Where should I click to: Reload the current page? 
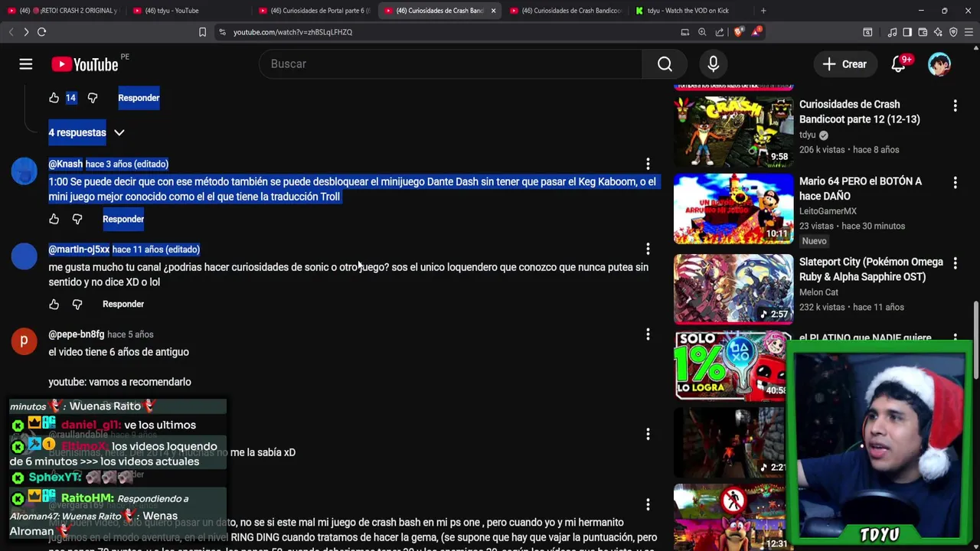[42, 32]
